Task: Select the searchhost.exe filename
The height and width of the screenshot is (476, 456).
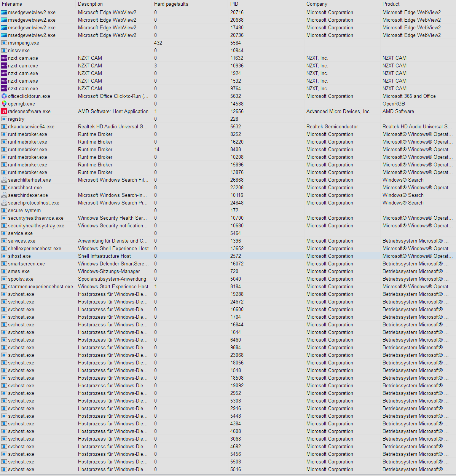Action: click(x=25, y=187)
